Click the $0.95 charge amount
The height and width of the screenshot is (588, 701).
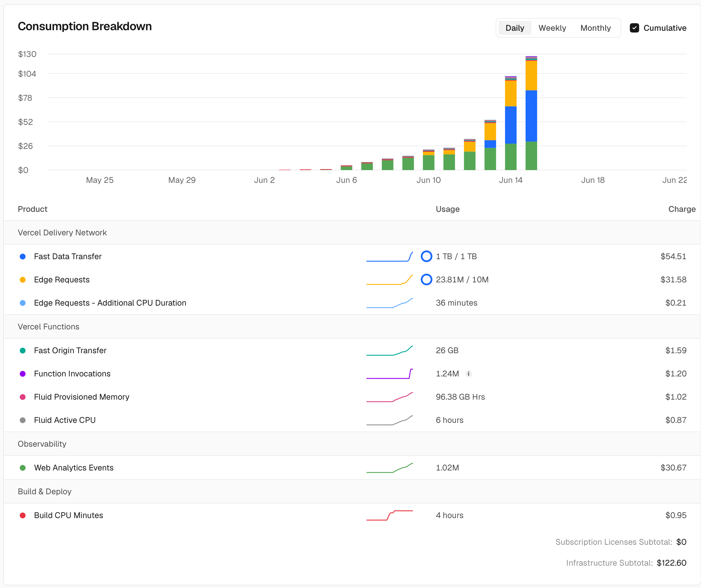tap(676, 515)
